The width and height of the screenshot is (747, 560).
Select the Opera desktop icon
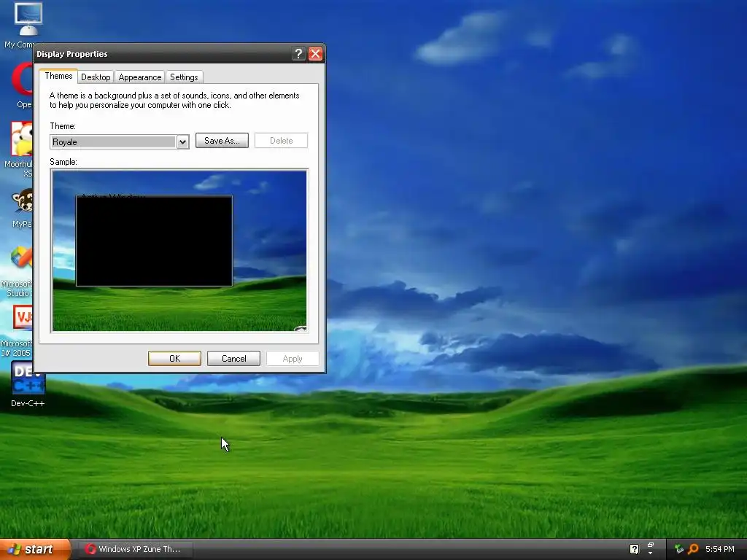pyautogui.click(x=22, y=86)
